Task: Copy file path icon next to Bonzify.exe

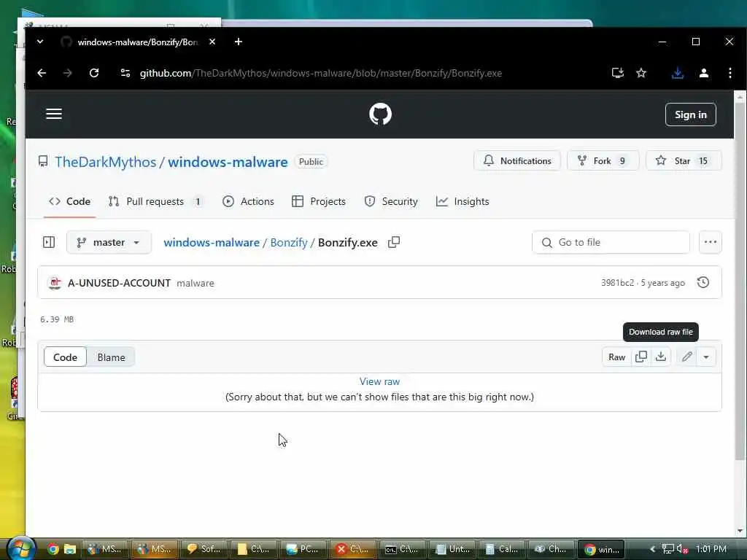Action: (394, 242)
